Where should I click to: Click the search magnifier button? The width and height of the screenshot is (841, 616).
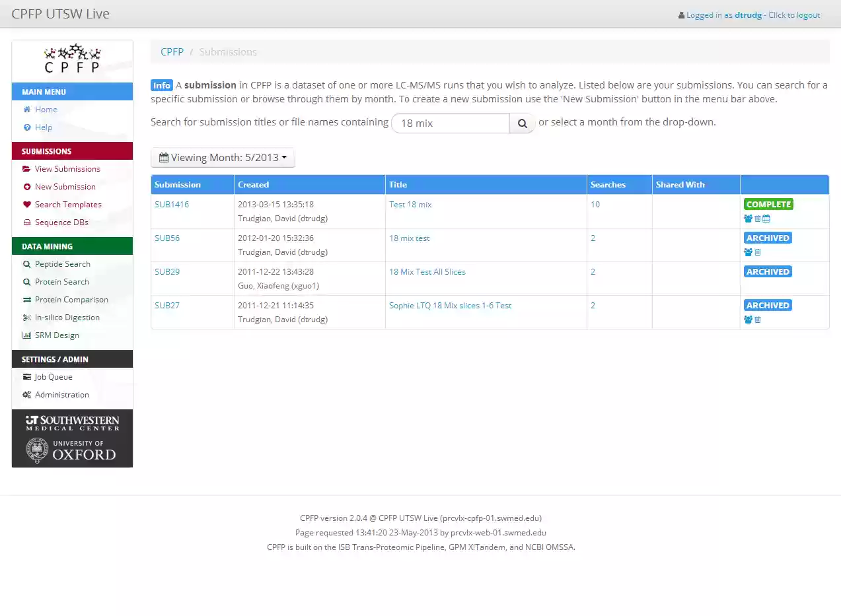(522, 123)
